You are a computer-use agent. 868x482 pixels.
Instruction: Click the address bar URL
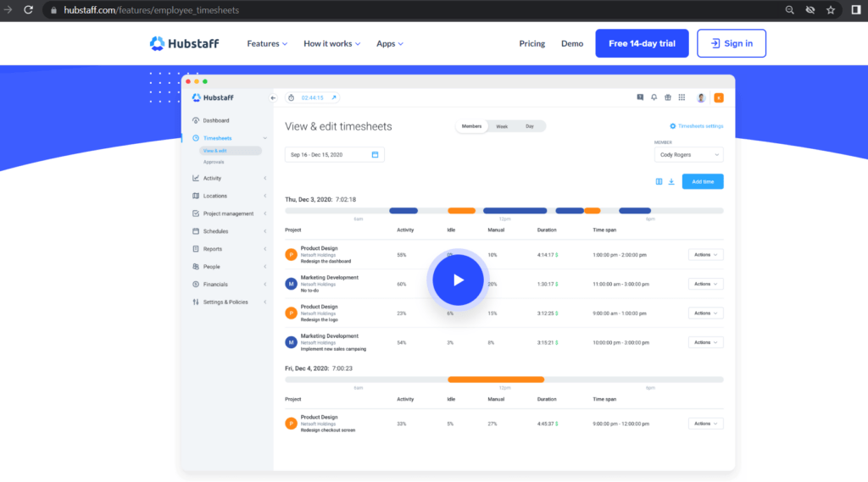tap(151, 10)
